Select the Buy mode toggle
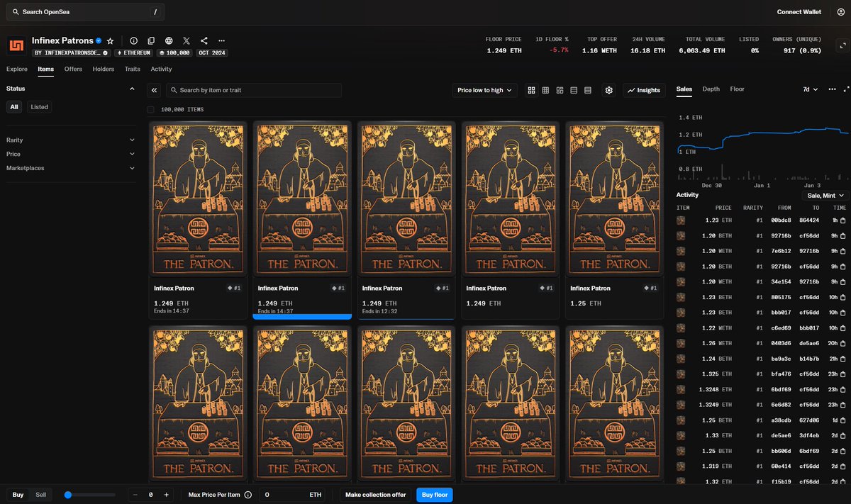 pyautogui.click(x=18, y=495)
